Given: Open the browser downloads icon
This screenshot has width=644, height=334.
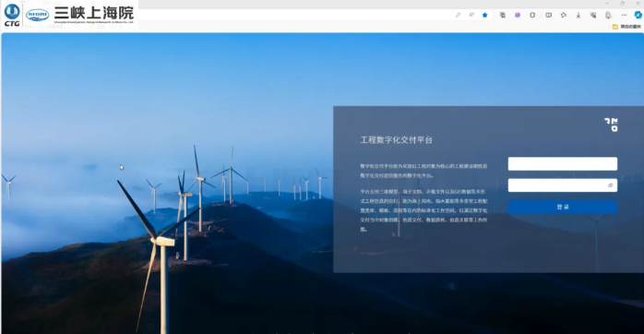Looking at the screenshot, I should [x=578, y=15].
